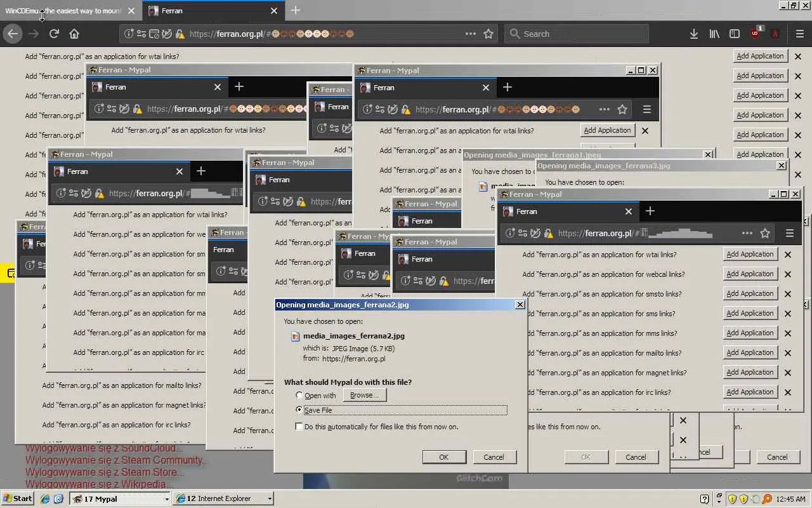Click the media_images_ferrana2.jpg file icon
812x508 pixels.
pos(295,337)
